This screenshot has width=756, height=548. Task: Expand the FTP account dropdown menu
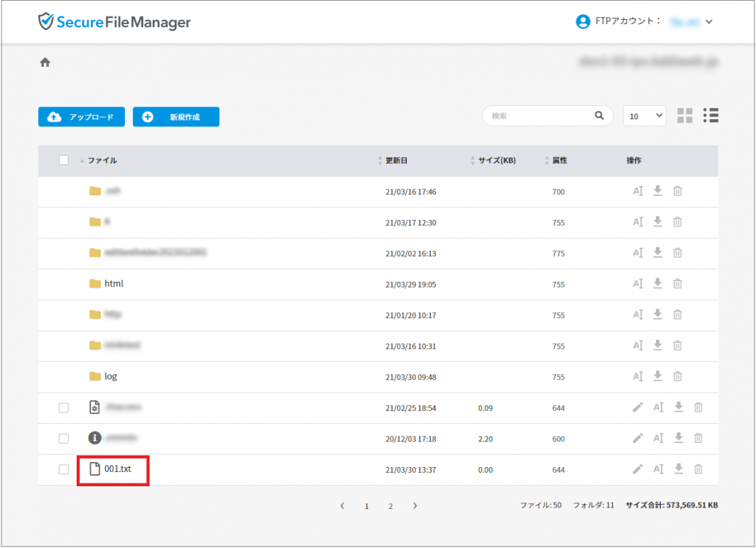coord(708,22)
